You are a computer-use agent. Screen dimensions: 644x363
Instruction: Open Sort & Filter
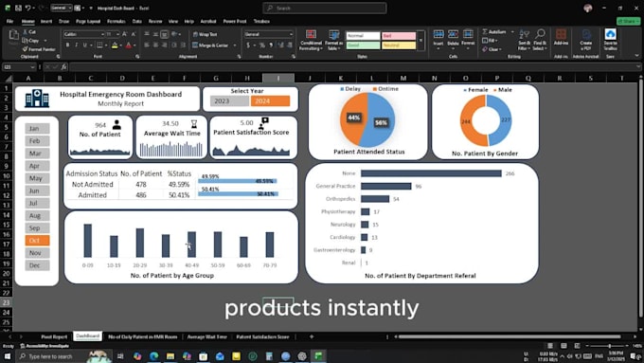pos(524,40)
